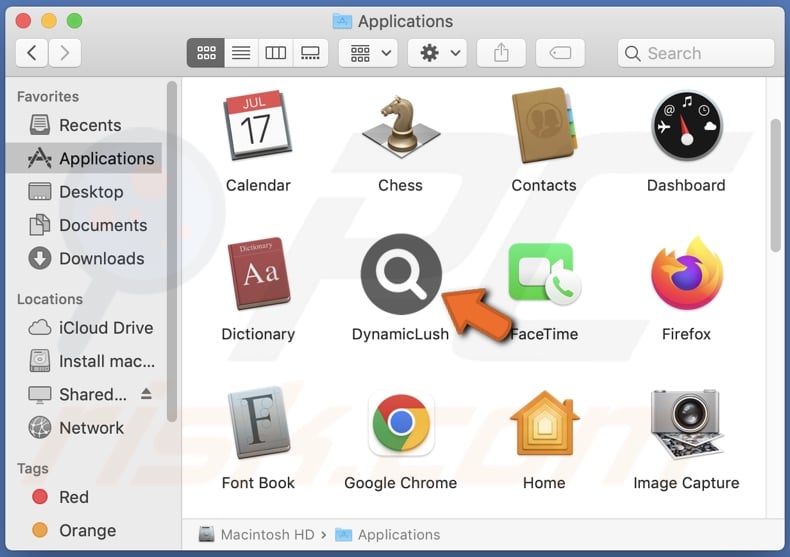The height and width of the screenshot is (557, 790).
Task: Select the Contacts app icon
Action: (x=544, y=125)
